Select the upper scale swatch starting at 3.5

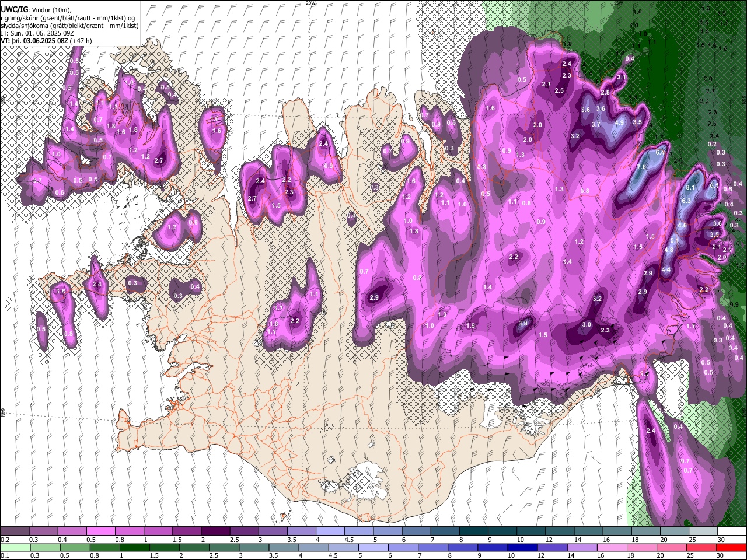pyautogui.click(x=301, y=531)
